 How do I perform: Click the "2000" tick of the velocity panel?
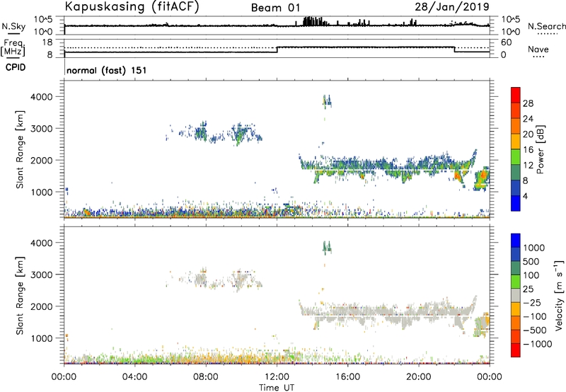[41, 306]
